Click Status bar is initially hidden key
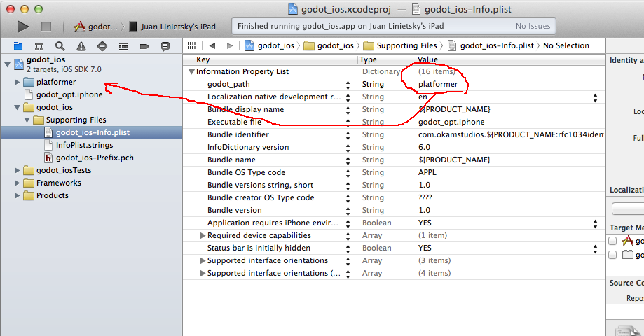 pyautogui.click(x=259, y=248)
